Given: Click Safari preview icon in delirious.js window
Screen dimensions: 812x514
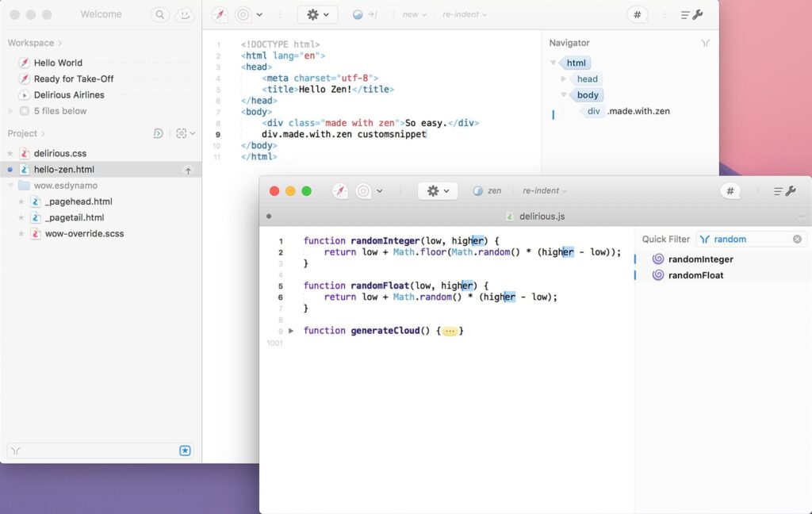Looking at the screenshot, I should (x=340, y=190).
